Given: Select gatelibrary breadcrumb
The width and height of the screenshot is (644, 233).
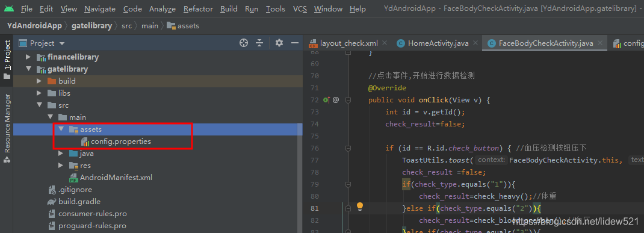Looking at the screenshot, I should pos(91,25).
